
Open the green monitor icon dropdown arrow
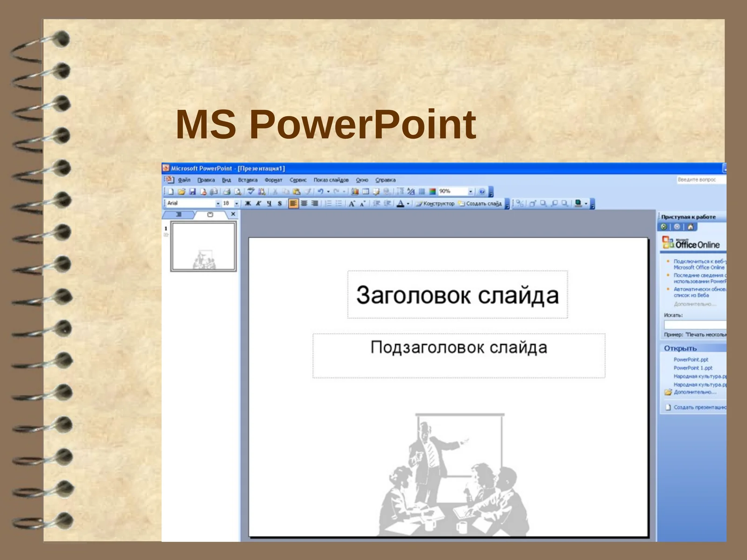click(x=586, y=203)
